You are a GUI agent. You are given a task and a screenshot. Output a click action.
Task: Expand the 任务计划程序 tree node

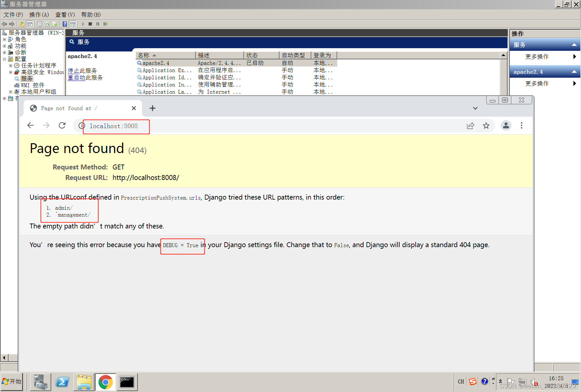point(11,66)
